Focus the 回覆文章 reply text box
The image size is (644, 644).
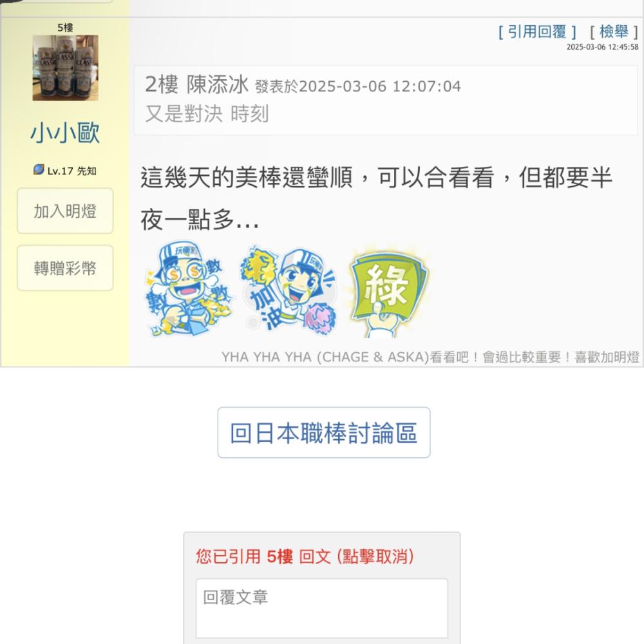(322, 609)
